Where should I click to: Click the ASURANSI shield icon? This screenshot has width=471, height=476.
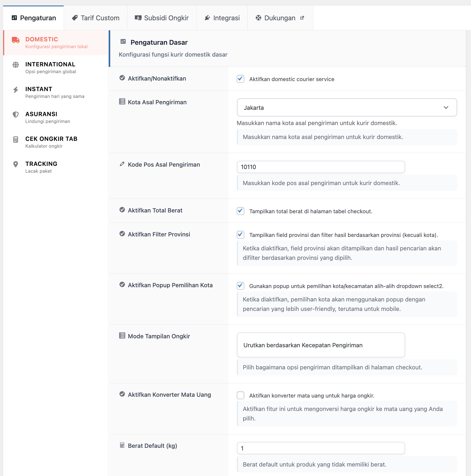pos(16,115)
